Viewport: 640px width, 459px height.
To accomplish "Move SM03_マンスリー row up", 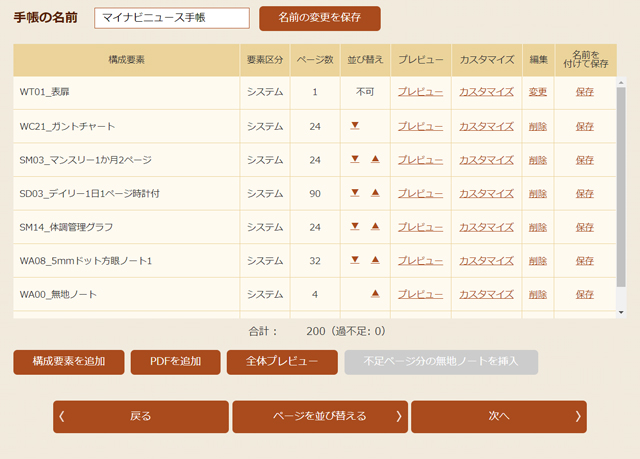I will coord(375,159).
